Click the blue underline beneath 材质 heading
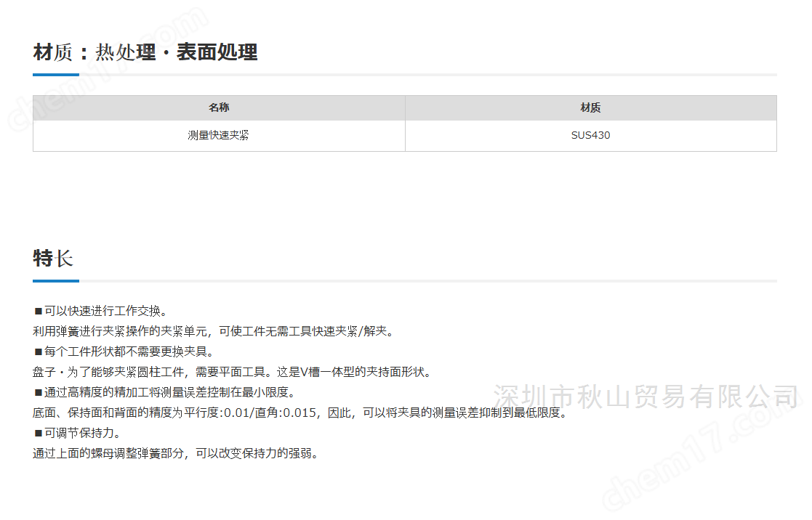 click(55, 74)
